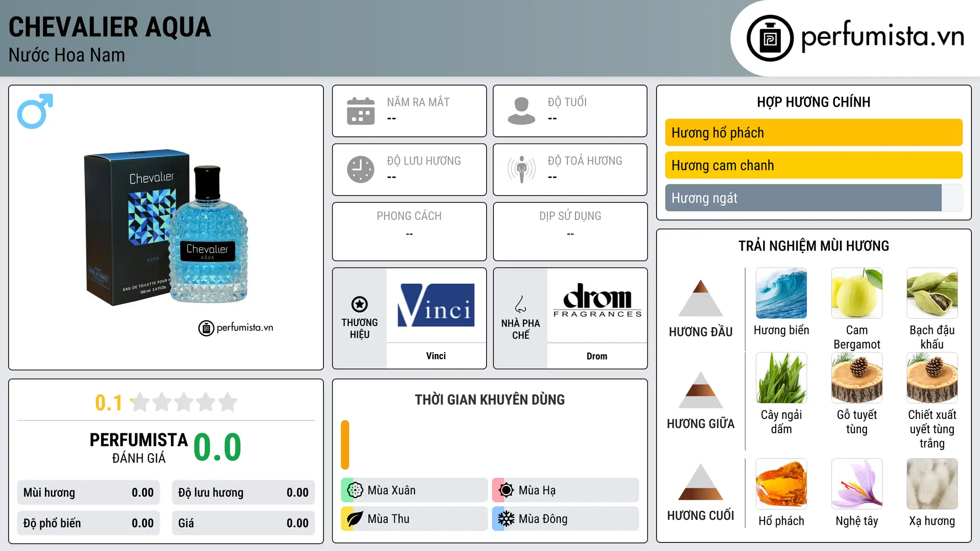Click the calendar icon for Năm ra mắt
The height and width of the screenshot is (551, 980).
pos(361,111)
